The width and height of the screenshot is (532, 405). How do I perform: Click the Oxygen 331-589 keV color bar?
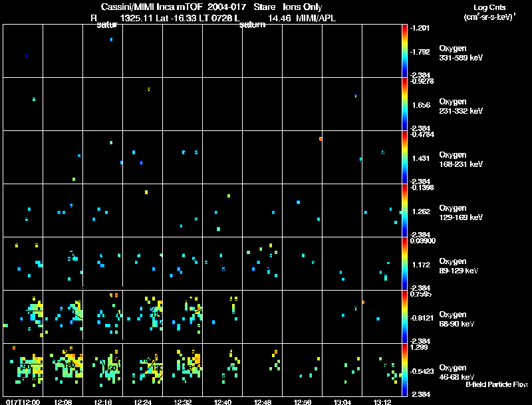click(404, 51)
